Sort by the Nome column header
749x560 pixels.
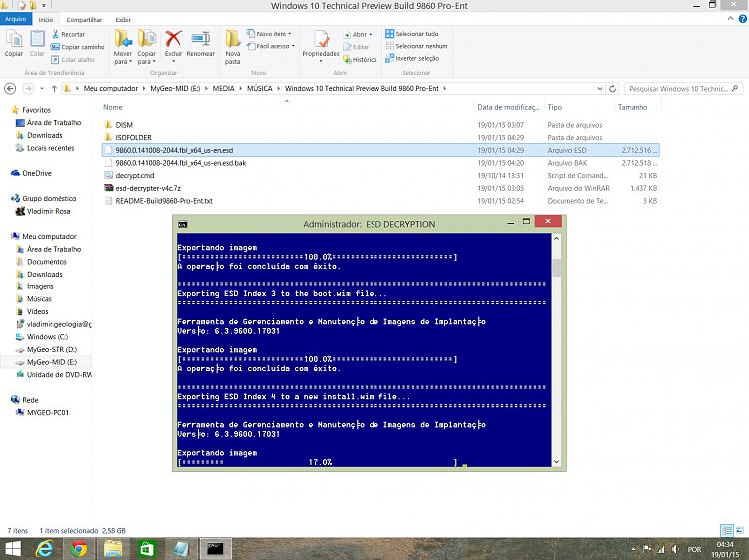pos(113,107)
